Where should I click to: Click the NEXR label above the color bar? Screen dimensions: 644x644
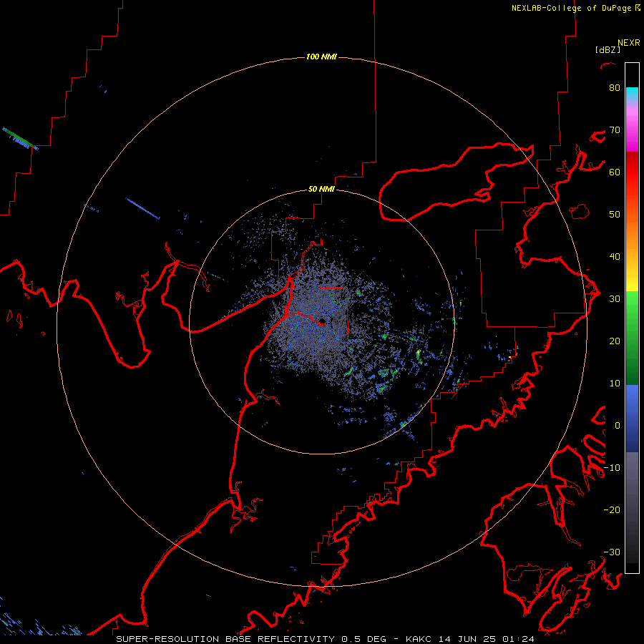629,43
